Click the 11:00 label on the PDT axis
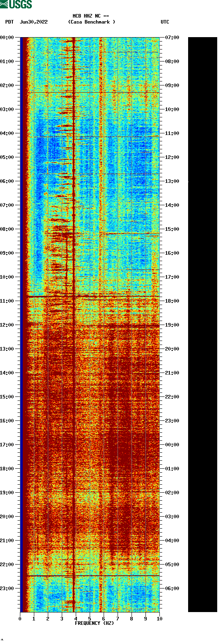This screenshot has width=220, height=644. (7, 301)
